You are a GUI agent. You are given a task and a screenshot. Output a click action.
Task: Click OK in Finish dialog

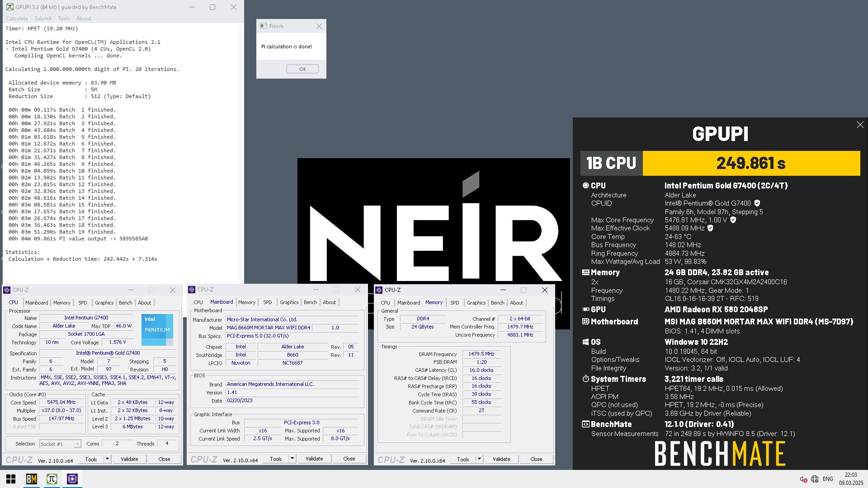coord(302,69)
